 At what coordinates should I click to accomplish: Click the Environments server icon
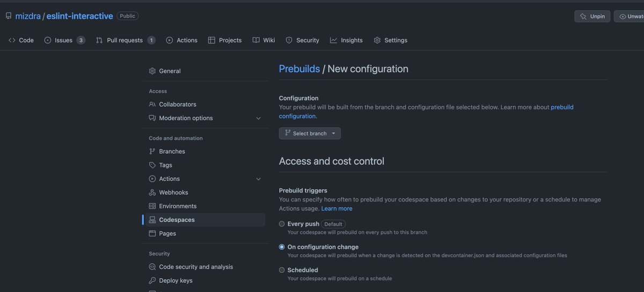pos(152,206)
